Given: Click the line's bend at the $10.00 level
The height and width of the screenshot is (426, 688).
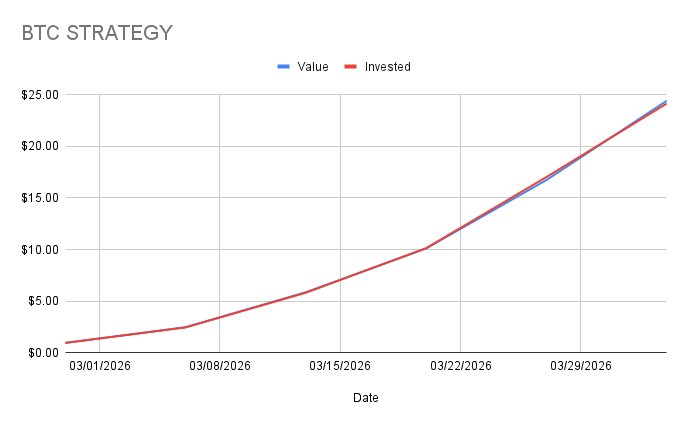Looking at the screenshot, I should [x=426, y=248].
